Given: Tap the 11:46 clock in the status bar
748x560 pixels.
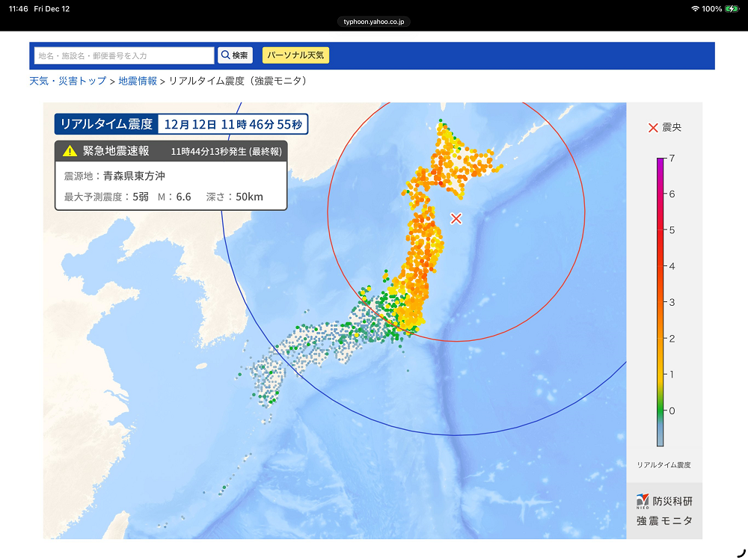Looking at the screenshot, I should click(19, 9).
